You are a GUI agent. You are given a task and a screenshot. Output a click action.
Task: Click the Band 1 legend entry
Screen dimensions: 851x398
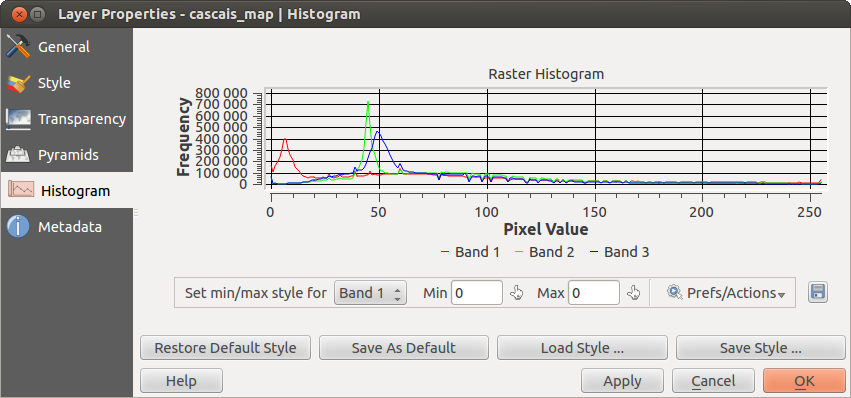click(470, 252)
